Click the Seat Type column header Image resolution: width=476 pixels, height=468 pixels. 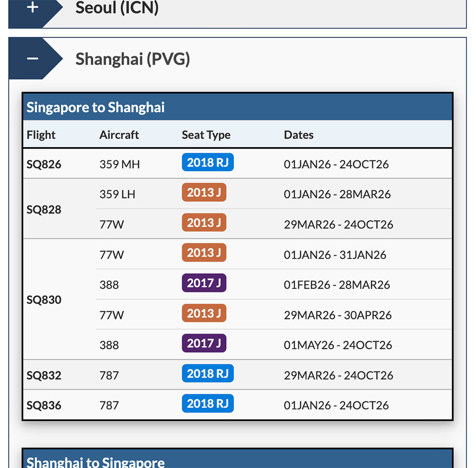[206, 135]
